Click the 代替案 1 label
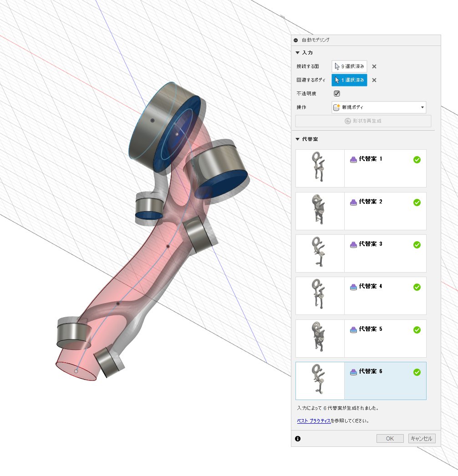Screen dimensions: 458x476 click(x=371, y=159)
